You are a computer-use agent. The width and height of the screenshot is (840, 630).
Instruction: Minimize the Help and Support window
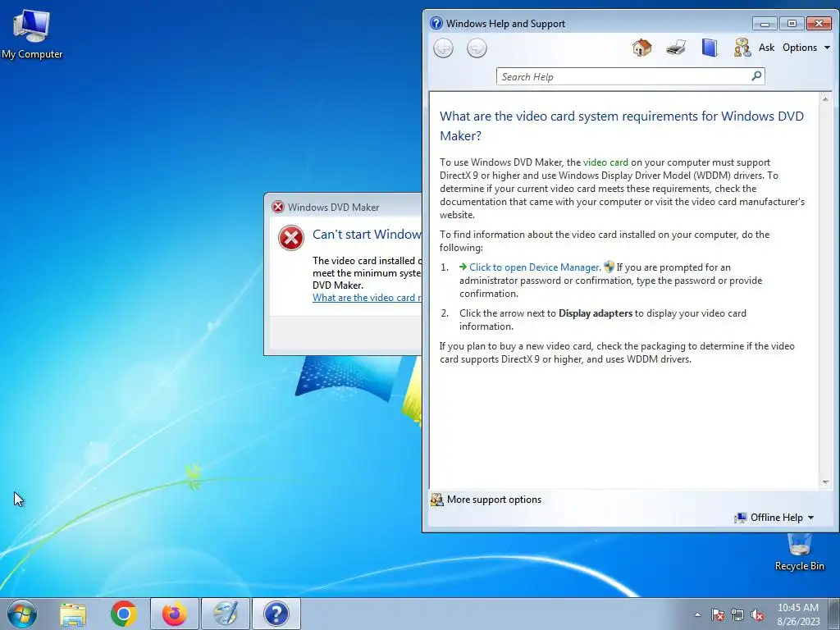click(765, 24)
